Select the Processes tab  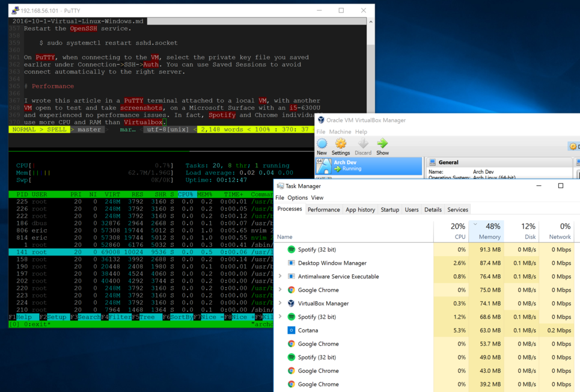tap(290, 209)
